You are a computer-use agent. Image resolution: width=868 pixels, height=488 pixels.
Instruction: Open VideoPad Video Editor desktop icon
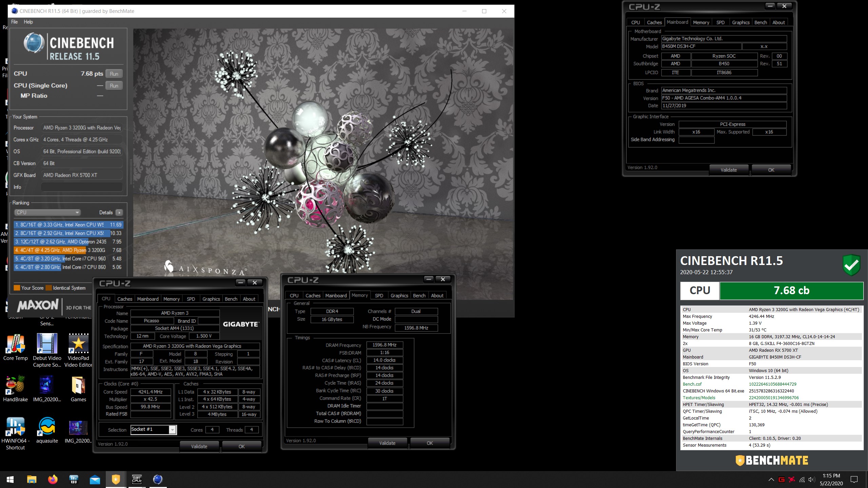pyautogui.click(x=78, y=351)
